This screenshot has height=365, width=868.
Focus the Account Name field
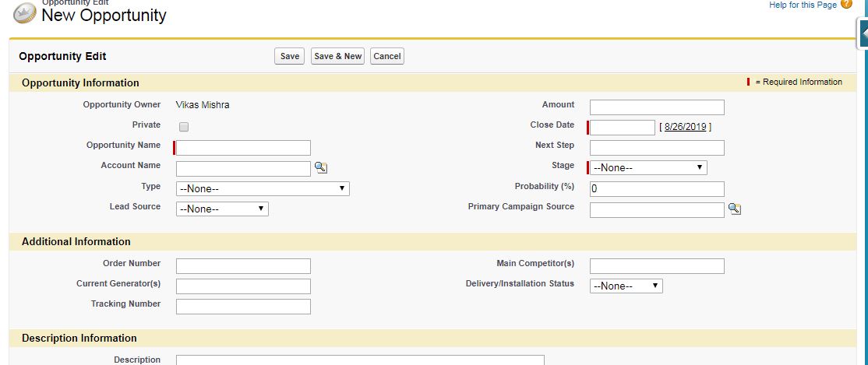(244, 169)
